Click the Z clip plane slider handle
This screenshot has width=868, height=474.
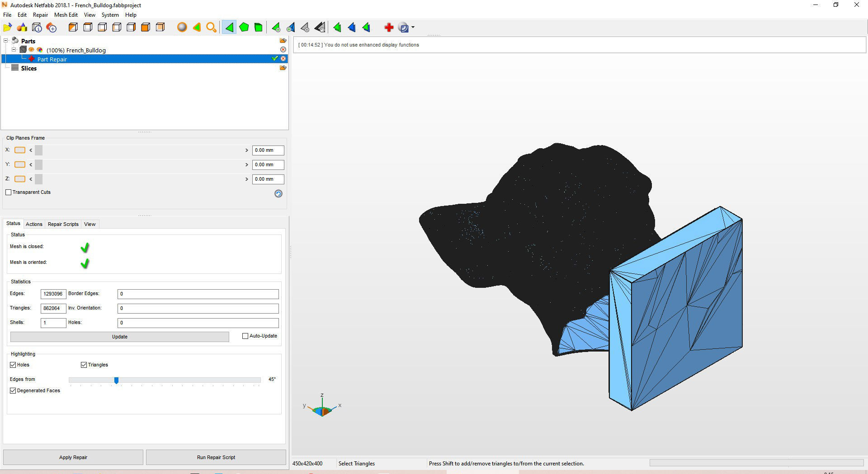click(38, 179)
